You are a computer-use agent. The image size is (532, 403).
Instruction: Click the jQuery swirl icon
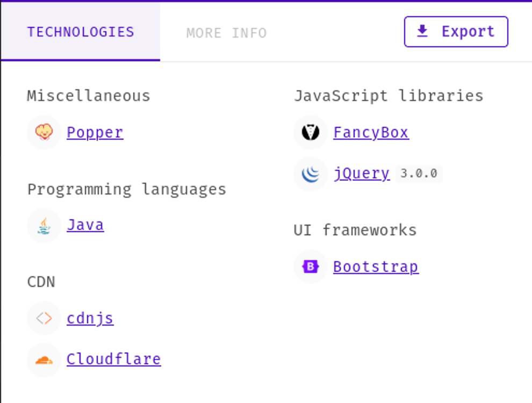tap(311, 174)
